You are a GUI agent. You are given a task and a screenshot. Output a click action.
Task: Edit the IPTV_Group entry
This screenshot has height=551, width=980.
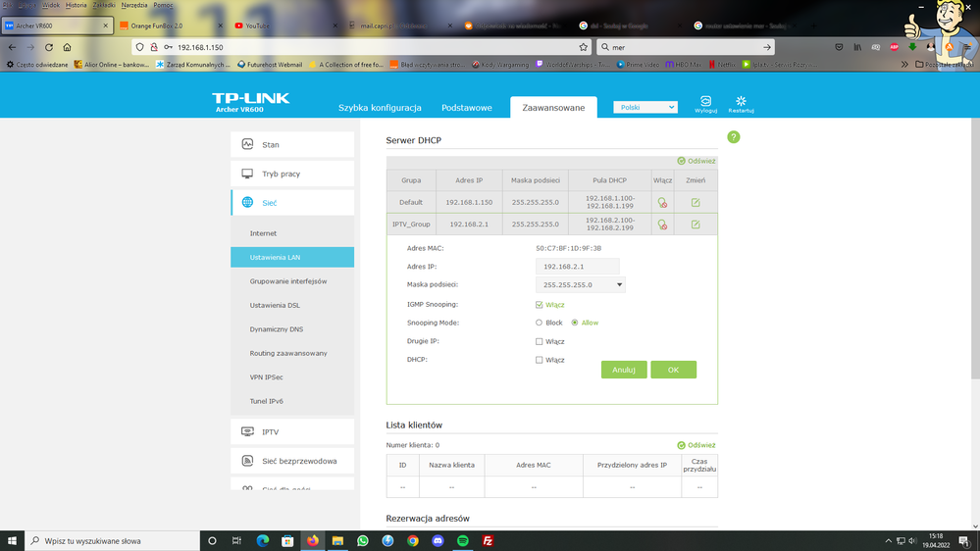click(695, 225)
